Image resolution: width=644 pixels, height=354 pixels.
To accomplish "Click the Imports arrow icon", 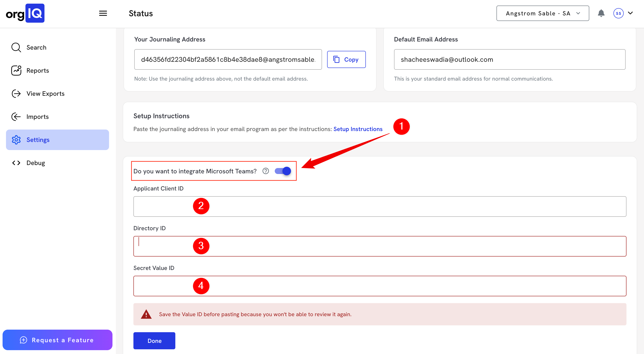I will tap(16, 117).
